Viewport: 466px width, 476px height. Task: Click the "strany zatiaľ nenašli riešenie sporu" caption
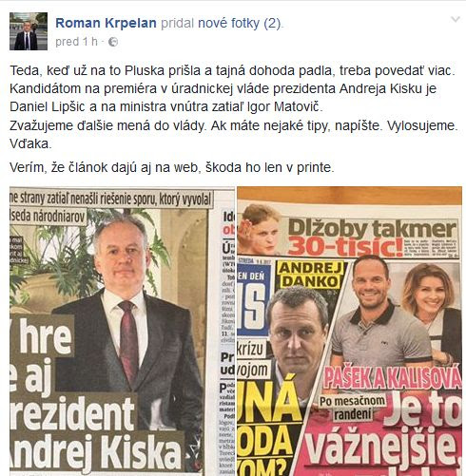pyautogui.click(x=111, y=199)
